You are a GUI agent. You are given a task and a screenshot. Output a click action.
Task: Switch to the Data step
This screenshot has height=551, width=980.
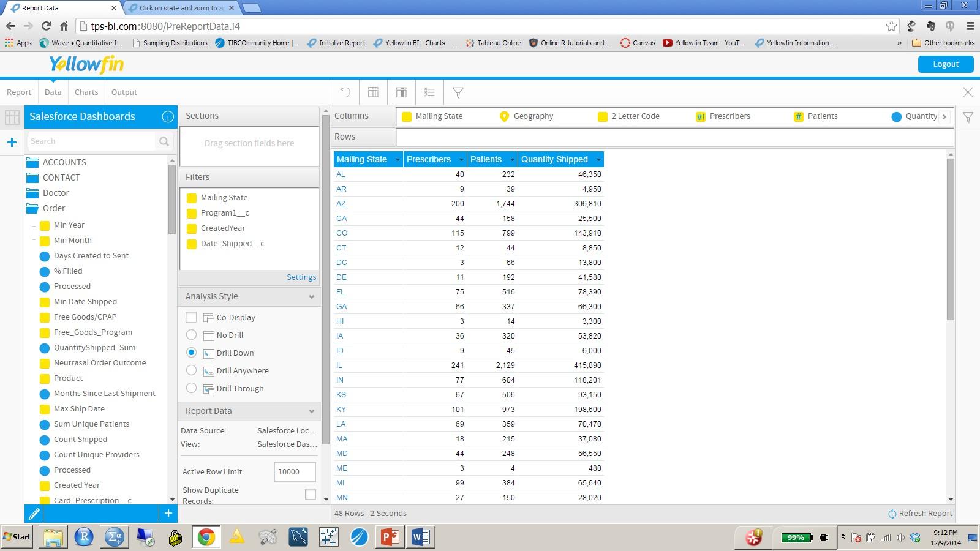53,92
